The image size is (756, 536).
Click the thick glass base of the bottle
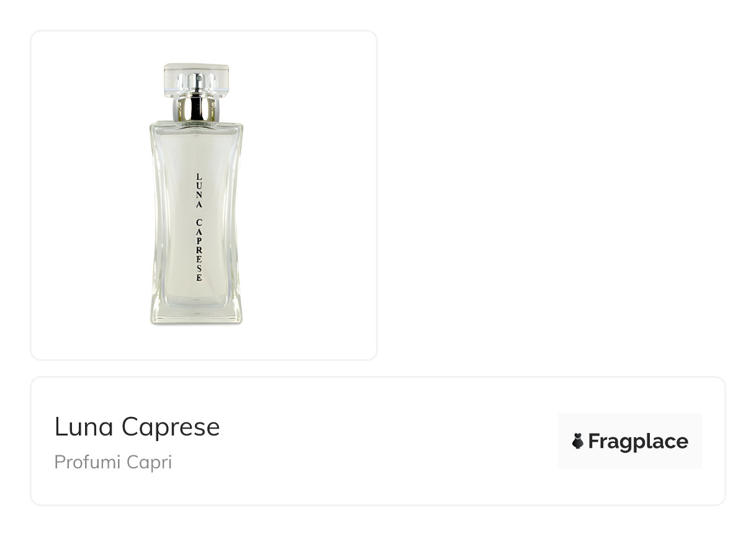196,311
